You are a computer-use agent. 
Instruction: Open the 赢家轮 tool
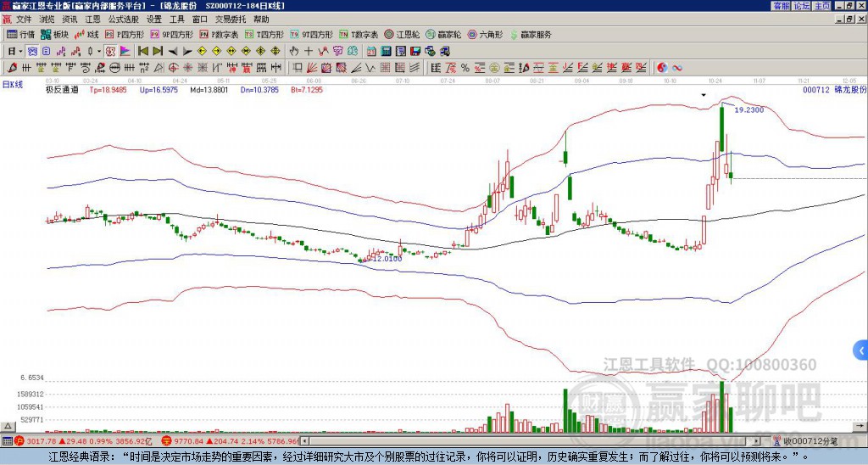(443, 34)
